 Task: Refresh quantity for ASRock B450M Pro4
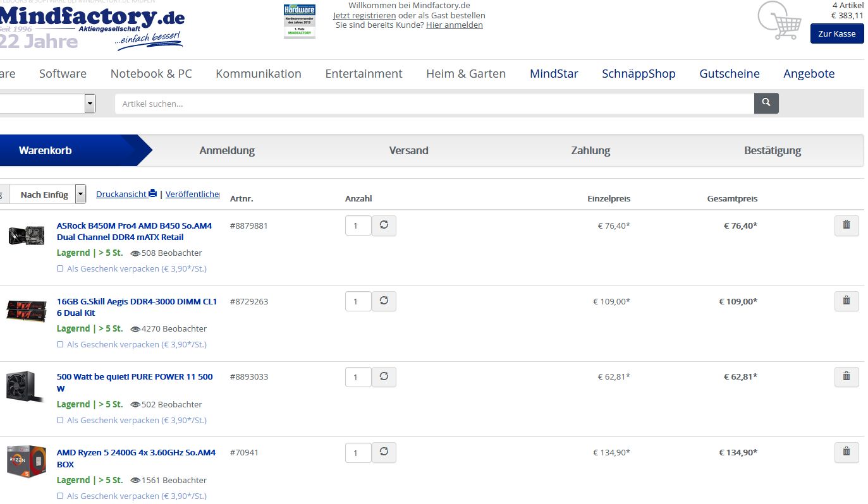(384, 225)
